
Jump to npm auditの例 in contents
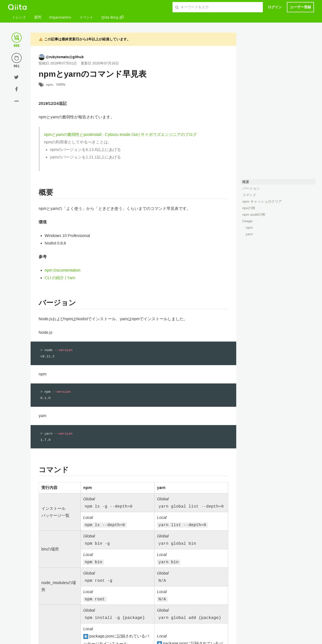click(x=254, y=214)
